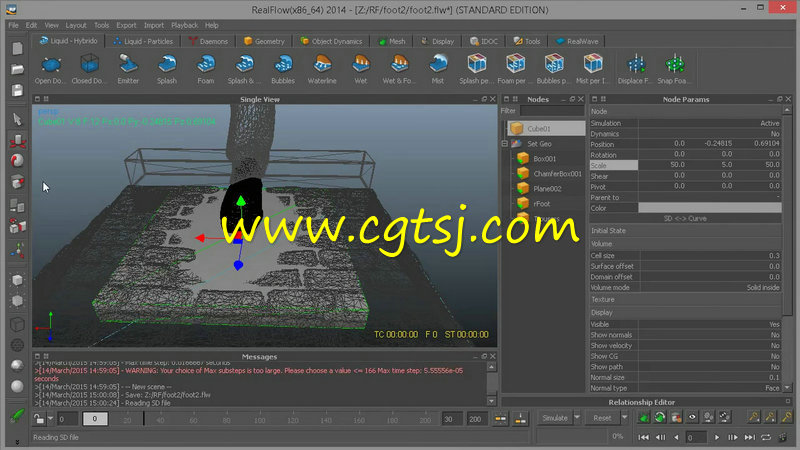
Task: Add a Wet & Foam node
Action: [x=399, y=64]
